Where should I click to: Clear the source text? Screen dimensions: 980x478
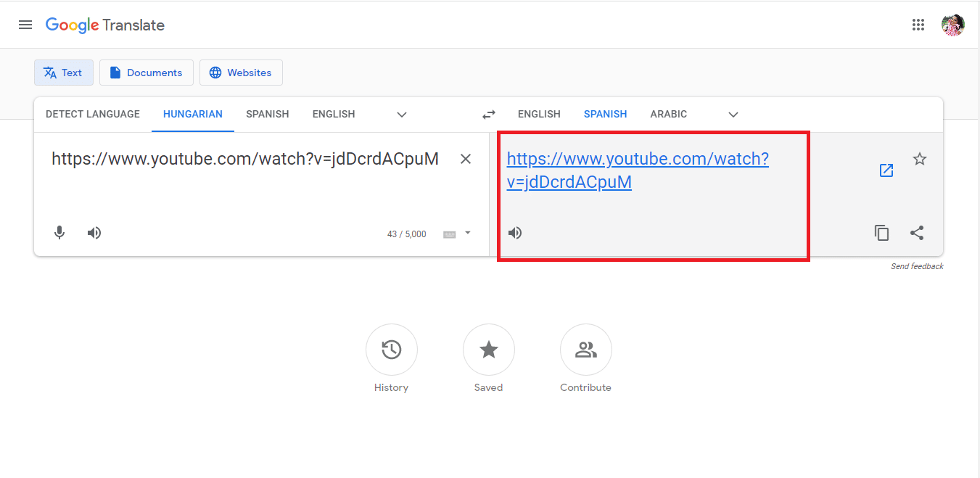466,159
